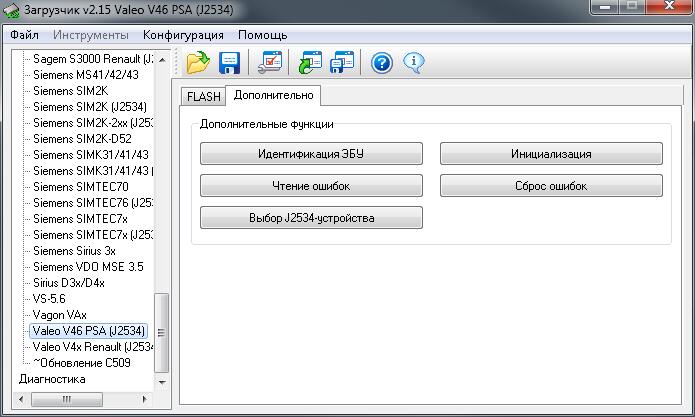Viewport: 695px width, 417px height.
Task: Select Siemens SIMTEC76 entry
Action: pos(93,203)
